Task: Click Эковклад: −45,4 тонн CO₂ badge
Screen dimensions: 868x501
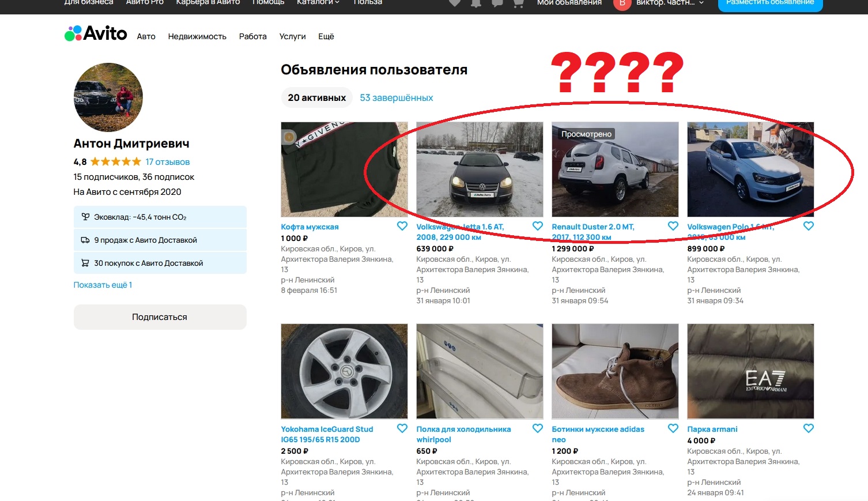Action: tap(160, 217)
